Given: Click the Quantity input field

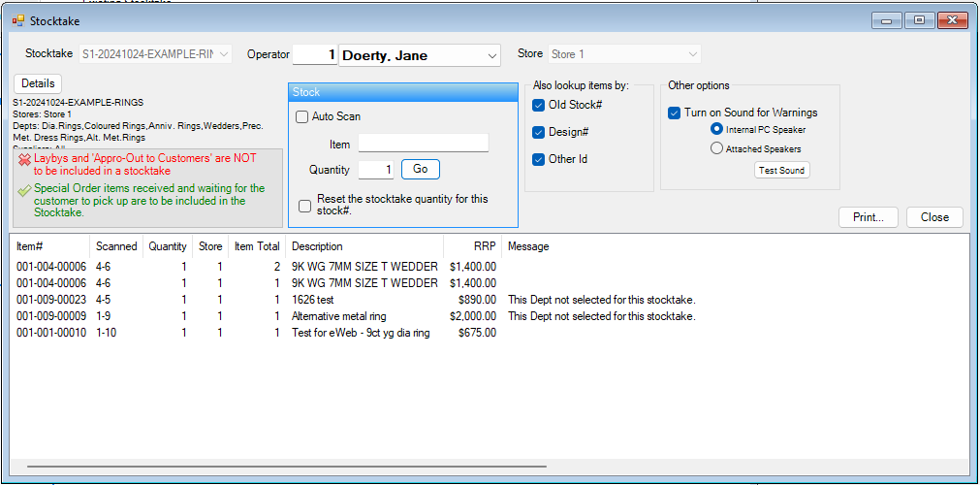Looking at the screenshot, I should click(x=376, y=169).
